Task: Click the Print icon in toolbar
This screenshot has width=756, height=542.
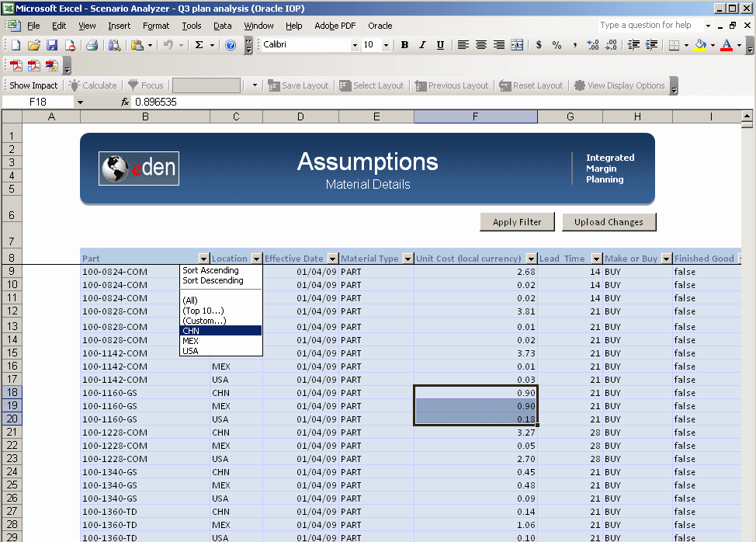Action: pos(92,45)
